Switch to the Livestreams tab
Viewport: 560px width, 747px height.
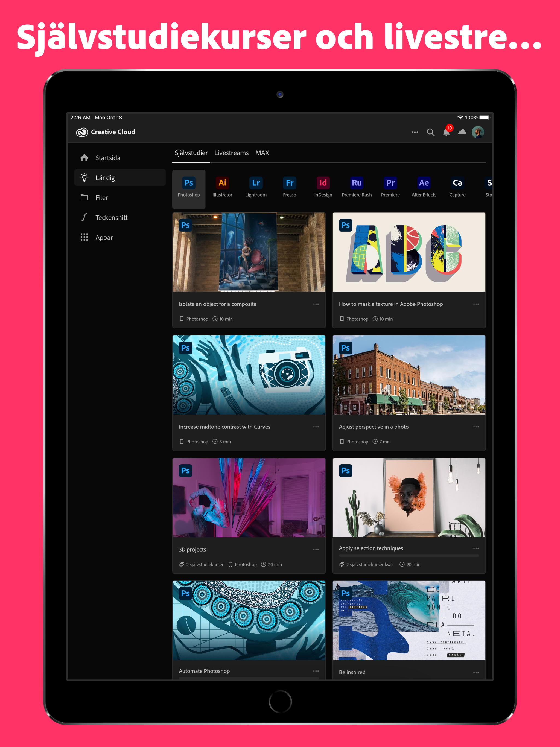(x=231, y=153)
